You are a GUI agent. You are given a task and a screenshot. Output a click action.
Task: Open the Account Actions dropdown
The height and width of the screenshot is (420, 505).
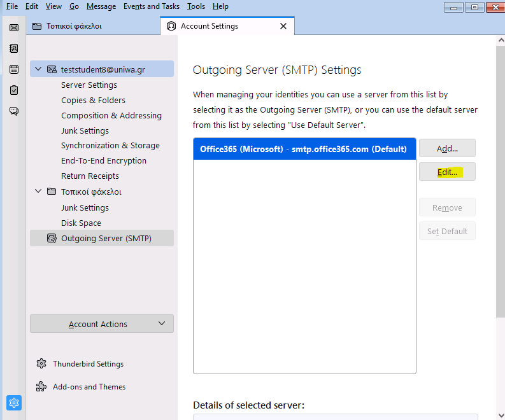coord(102,324)
